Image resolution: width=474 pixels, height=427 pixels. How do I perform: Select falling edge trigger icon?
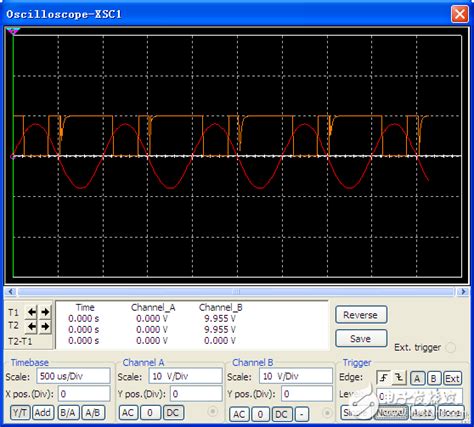[399, 378]
